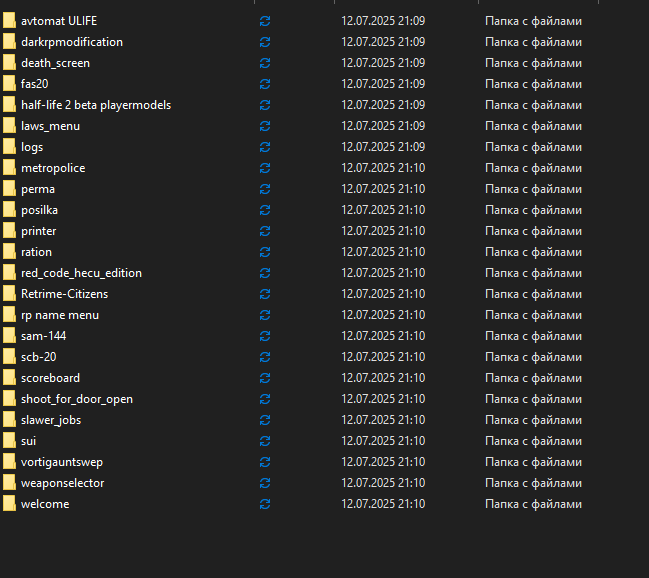Click the scoreboard folder name
Screen dimensions: 649x578
(50, 378)
